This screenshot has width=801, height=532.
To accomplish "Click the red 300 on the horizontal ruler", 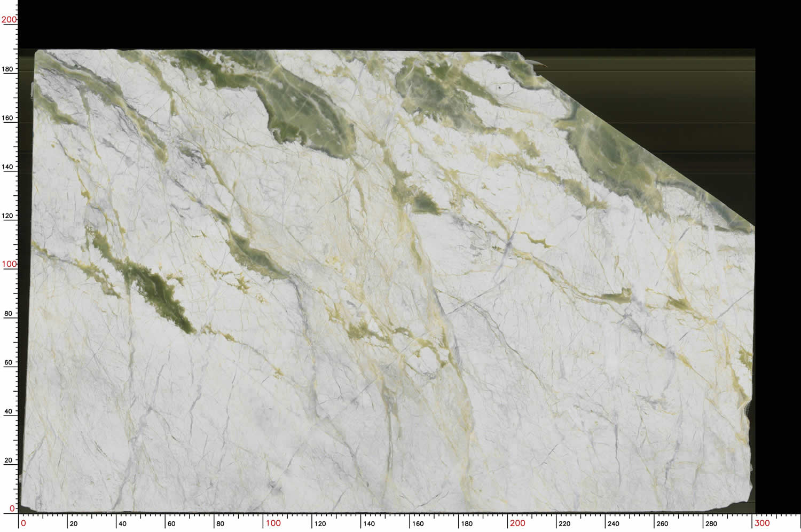I will tap(761, 523).
